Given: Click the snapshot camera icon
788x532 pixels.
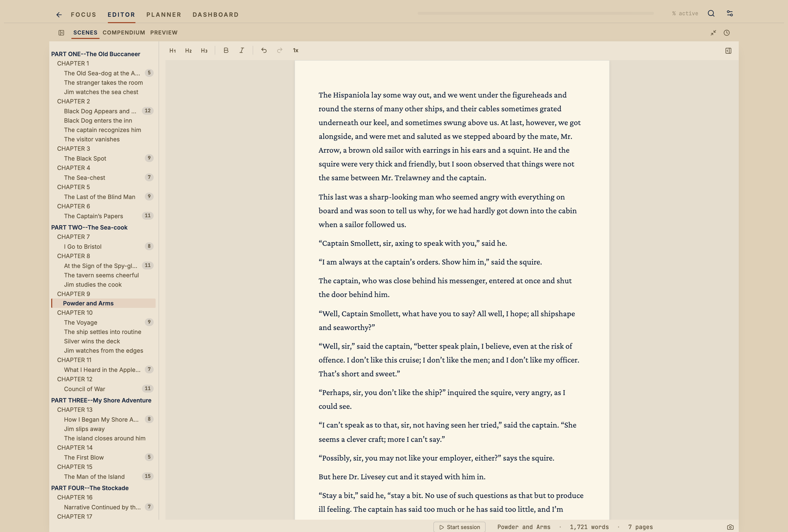Looking at the screenshot, I should click(x=730, y=527).
